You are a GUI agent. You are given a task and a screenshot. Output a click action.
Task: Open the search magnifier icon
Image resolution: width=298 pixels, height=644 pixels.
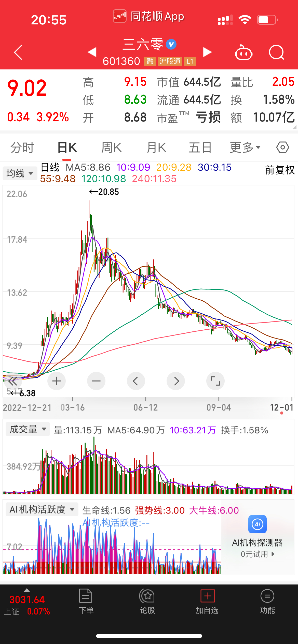(277, 52)
